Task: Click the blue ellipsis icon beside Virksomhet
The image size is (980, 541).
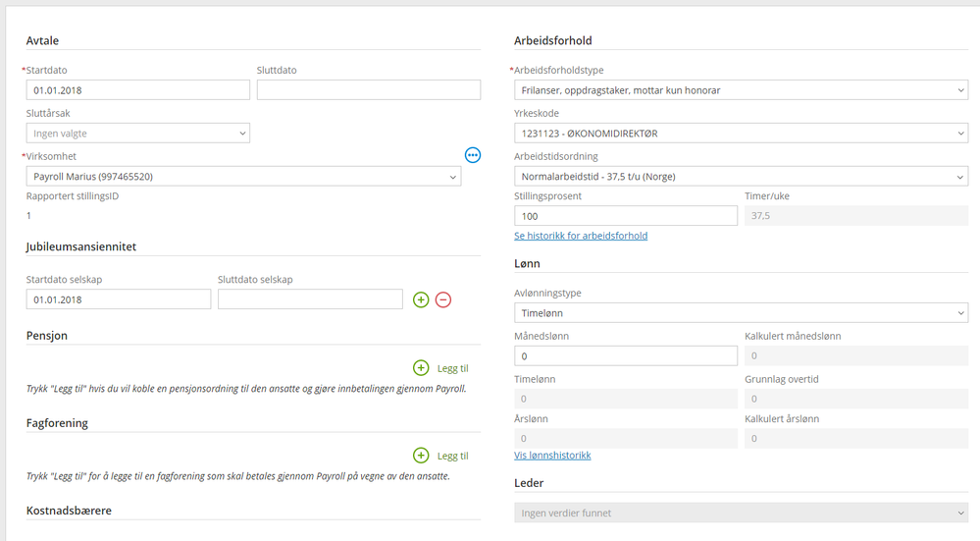Action: [473, 155]
